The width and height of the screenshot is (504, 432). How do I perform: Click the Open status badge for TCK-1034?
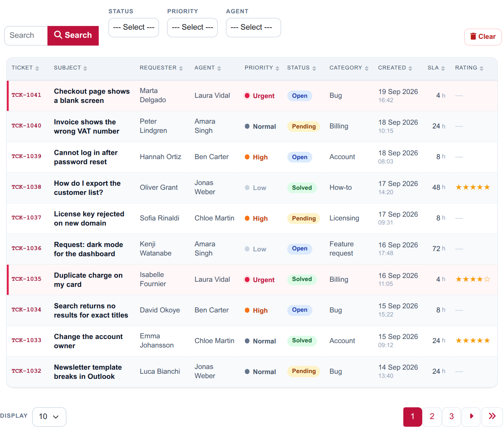pos(300,310)
